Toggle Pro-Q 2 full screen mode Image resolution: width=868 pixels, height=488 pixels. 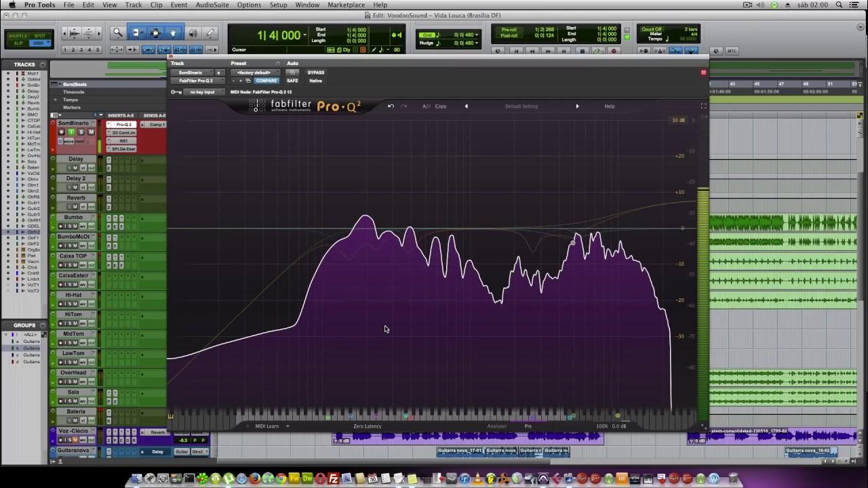(x=703, y=106)
